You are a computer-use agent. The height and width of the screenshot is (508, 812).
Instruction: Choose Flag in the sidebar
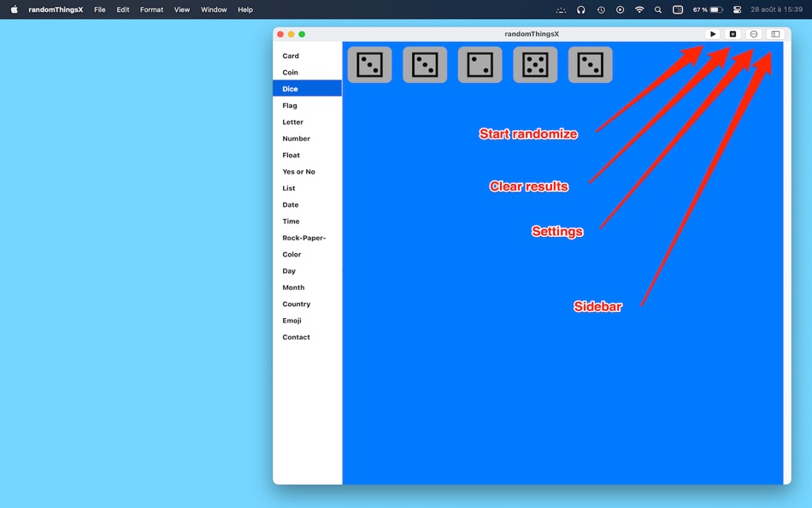click(307, 105)
